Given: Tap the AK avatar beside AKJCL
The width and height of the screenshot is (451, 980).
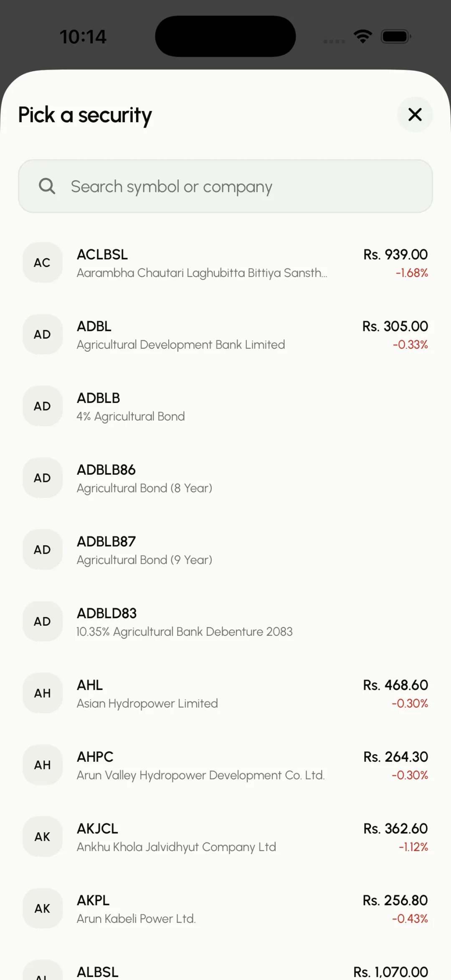Looking at the screenshot, I should tap(43, 836).
